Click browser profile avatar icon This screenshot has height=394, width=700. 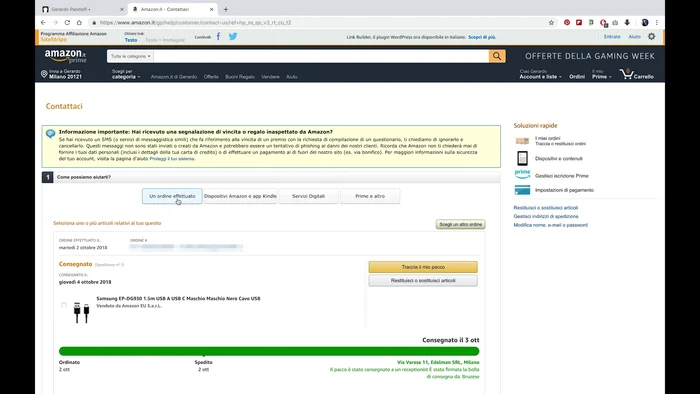click(x=645, y=22)
